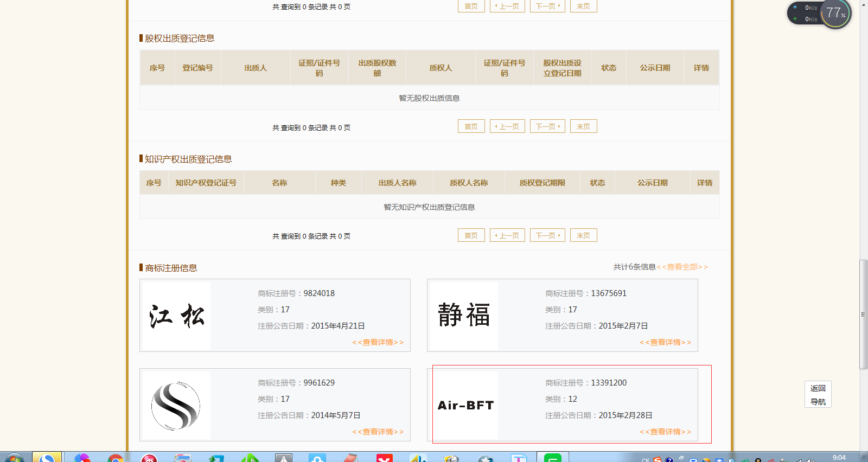This screenshot has height=462, width=868.
Task: Click the 返回导航 floating button
Action: point(818,395)
